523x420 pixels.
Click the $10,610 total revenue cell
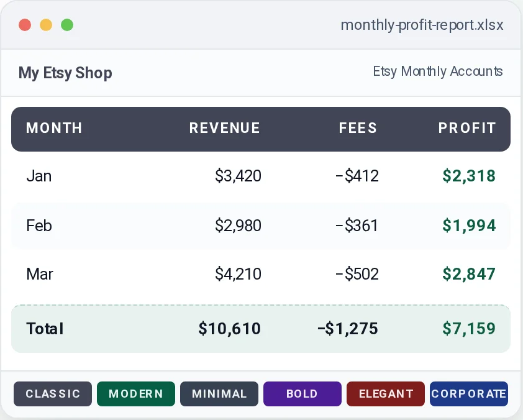tap(229, 329)
